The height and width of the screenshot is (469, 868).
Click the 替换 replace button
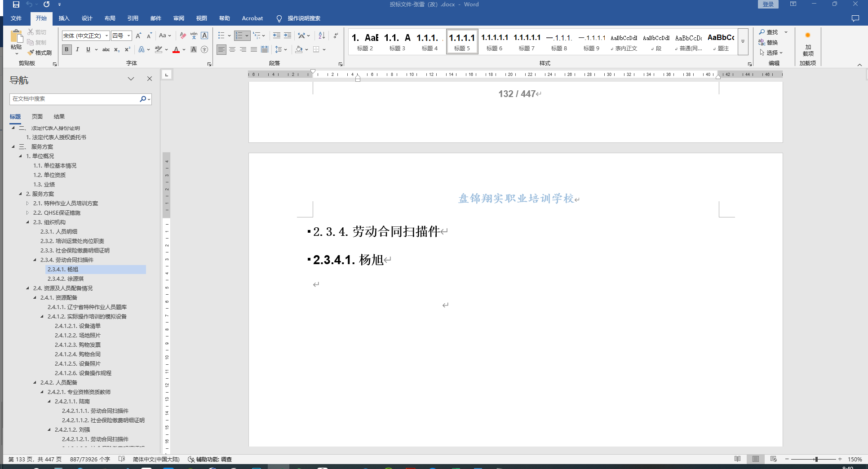tap(768, 42)
